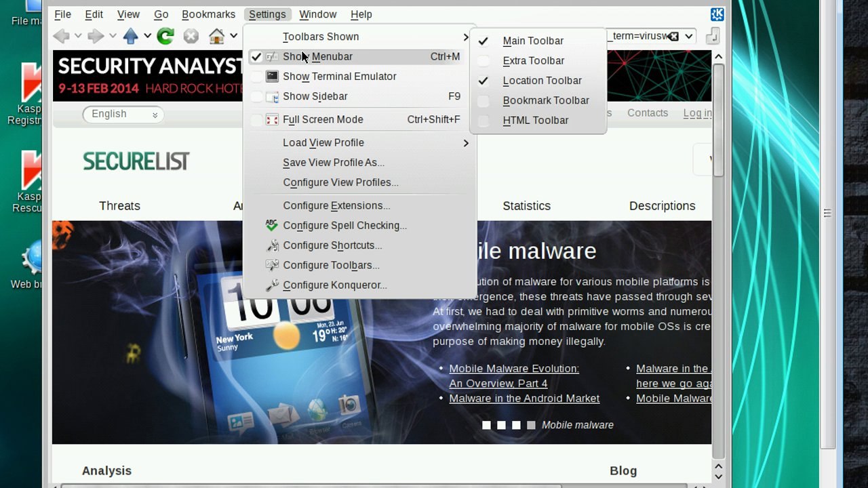Click the Configure Konqueror wrench icon
The width and height of the screenshot is (868, 488).
[272, 285]
